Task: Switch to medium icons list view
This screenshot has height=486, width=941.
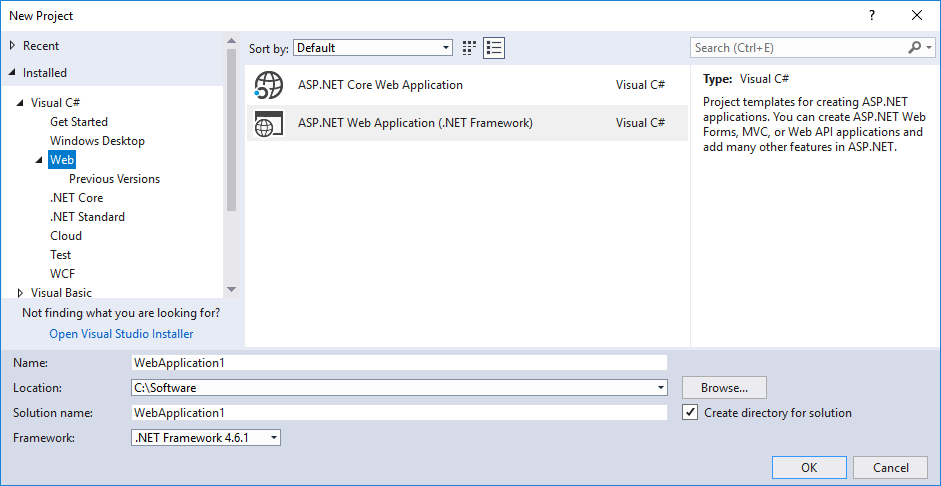Action: coord(494,48)
